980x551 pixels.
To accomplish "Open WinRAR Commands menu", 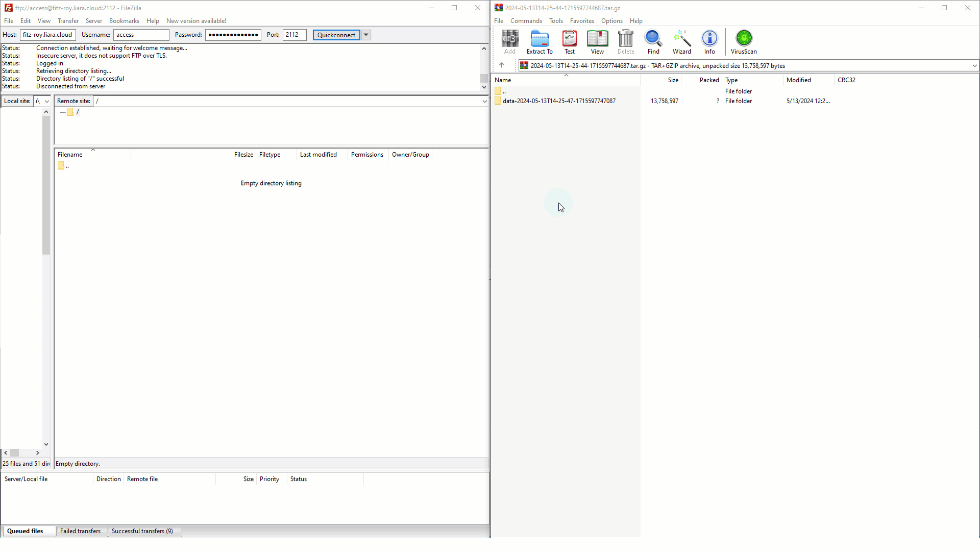I will (x=526, y=21).
